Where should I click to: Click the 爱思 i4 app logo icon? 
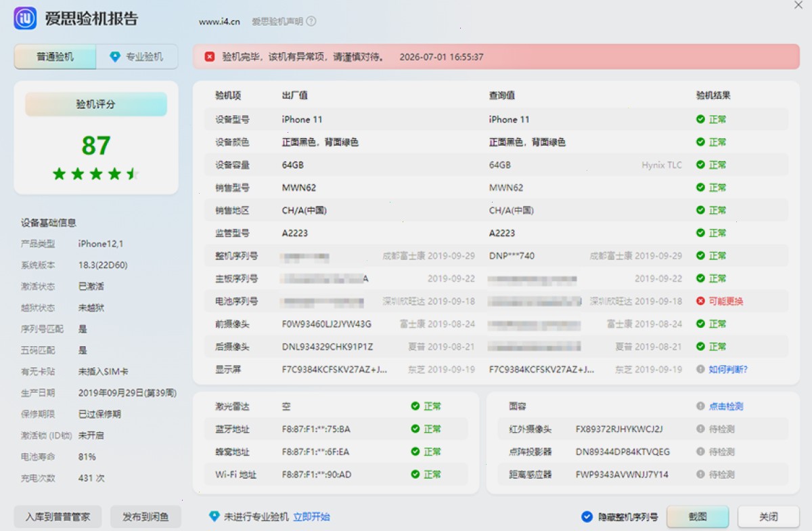pyautogui.click(x=25, y=18)
